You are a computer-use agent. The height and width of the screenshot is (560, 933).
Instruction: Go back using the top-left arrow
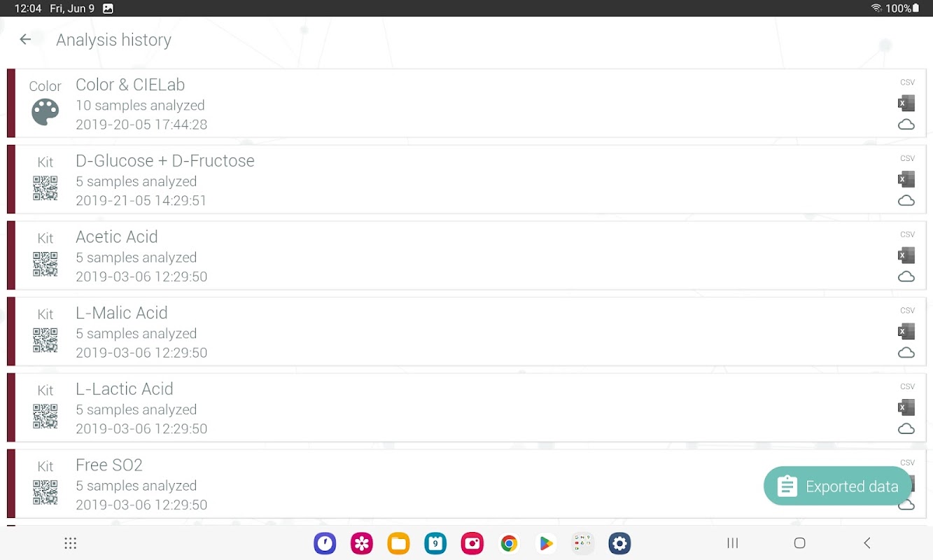(25, 40)
